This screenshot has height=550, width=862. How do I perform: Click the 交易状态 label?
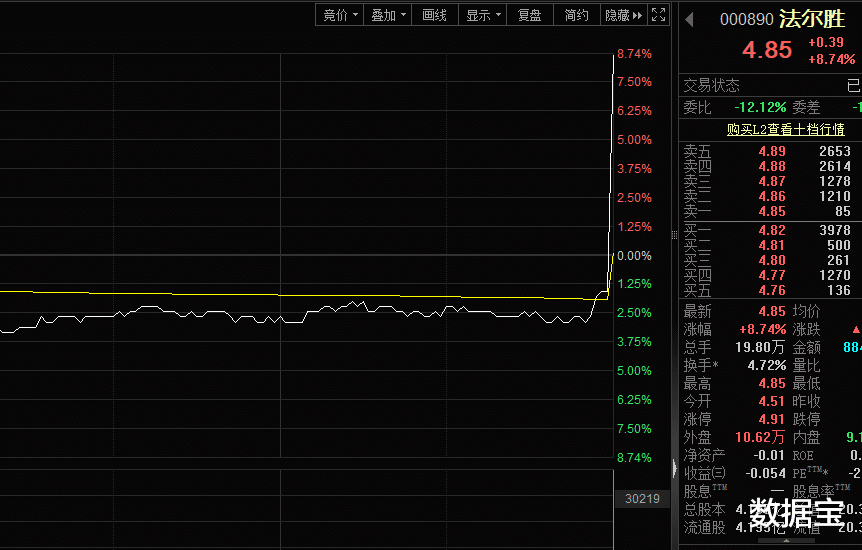tap(711, 85)
